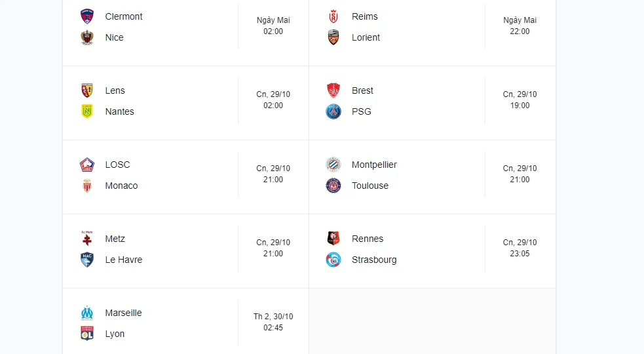Click the Toulouse team crest
The image size is (644, 354).
tap(333, 186)
